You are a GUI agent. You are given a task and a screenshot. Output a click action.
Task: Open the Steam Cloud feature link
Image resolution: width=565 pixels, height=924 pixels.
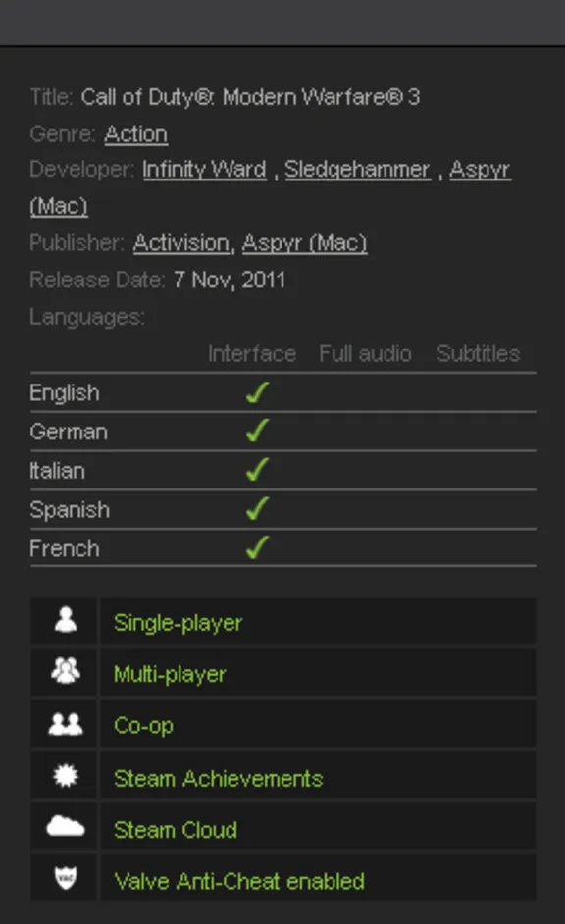click(x=175, y=829)
